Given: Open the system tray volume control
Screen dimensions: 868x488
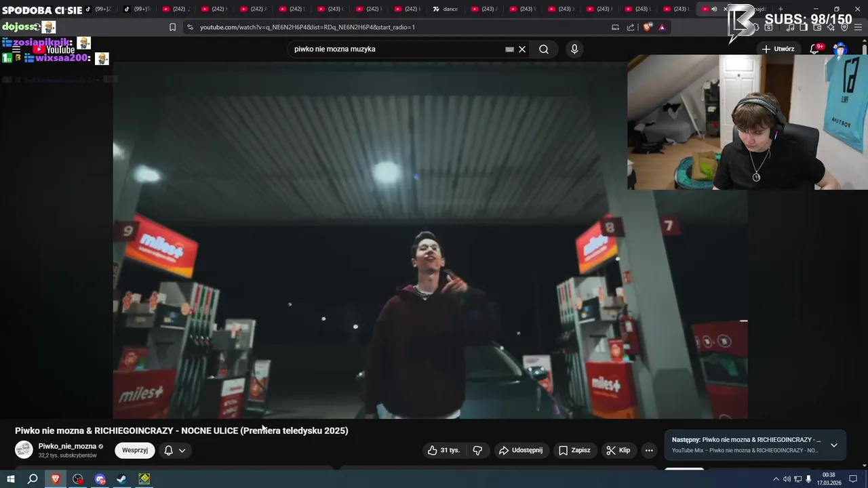Looking at the screenshot, I should [787, 479].
